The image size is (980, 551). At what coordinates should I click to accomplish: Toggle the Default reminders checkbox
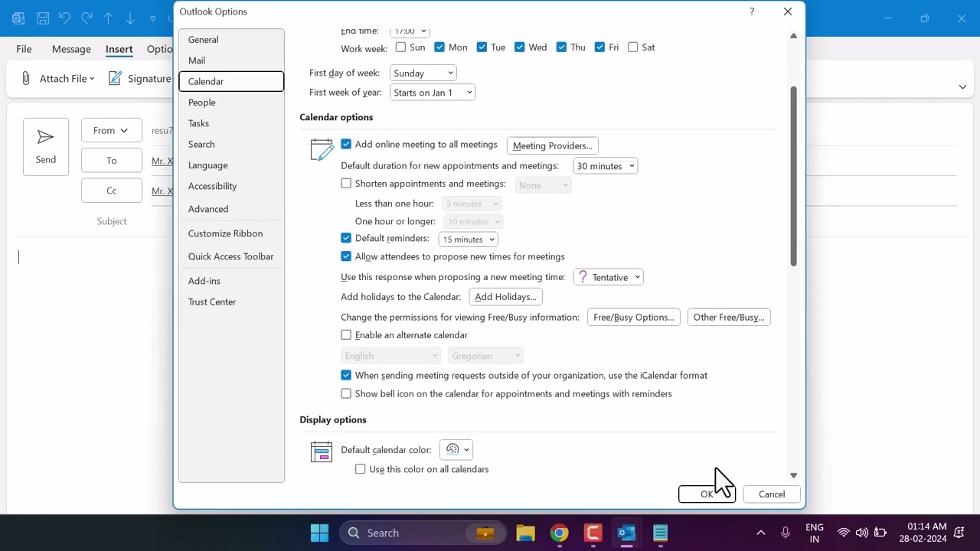coord(346,238)
